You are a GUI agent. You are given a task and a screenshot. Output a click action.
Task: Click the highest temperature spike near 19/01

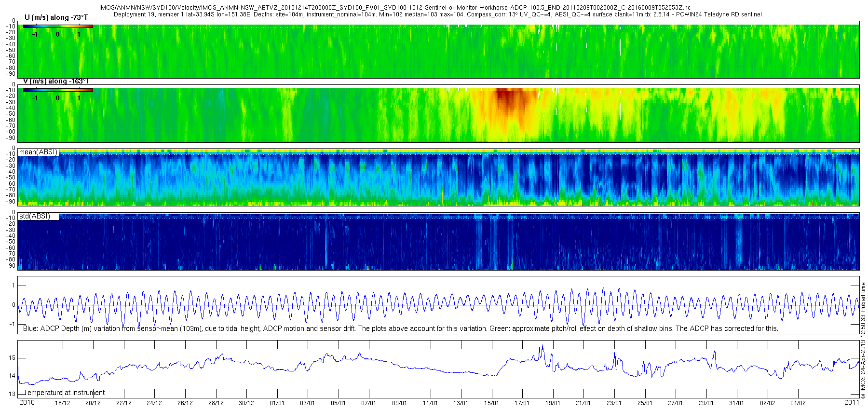pyautogui.click(x=542, y=346)
